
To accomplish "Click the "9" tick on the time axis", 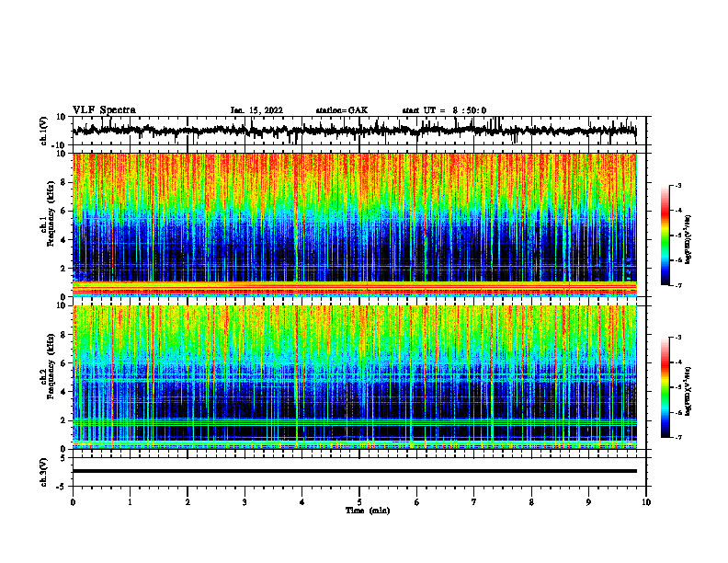I will (x=588, y=502).
